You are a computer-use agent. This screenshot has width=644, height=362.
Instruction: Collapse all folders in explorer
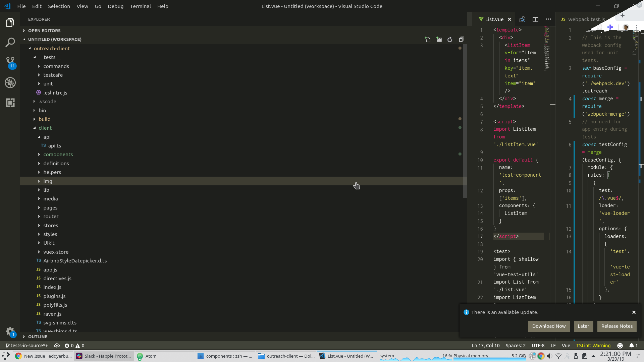461,40
